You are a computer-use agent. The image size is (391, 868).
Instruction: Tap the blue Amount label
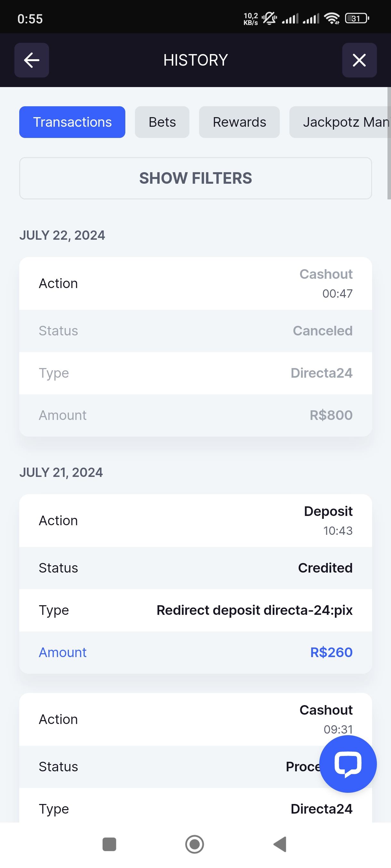(x=63, y=652)
